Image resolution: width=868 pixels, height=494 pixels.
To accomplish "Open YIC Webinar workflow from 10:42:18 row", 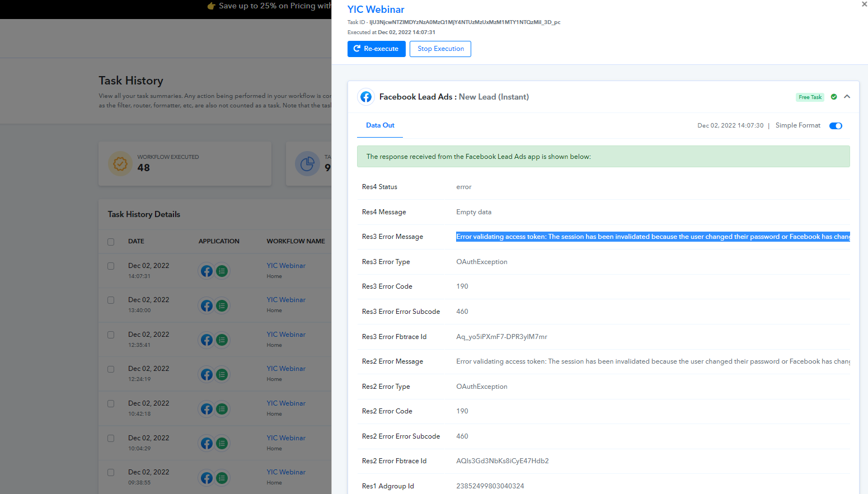I will pos(286,403).
